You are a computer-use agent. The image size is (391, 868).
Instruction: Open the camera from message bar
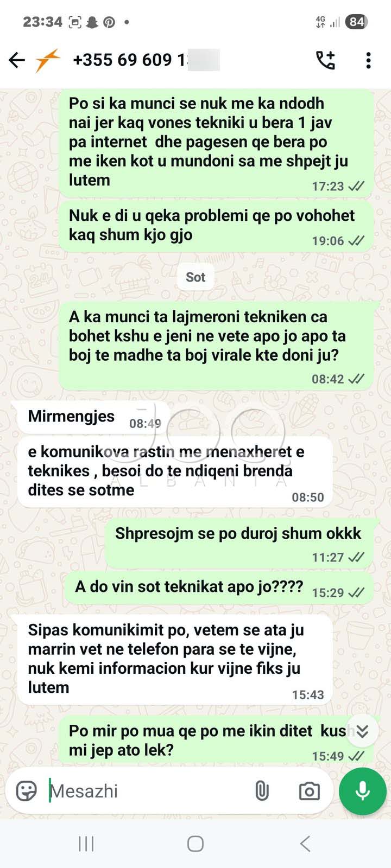(x=309, y=791)
